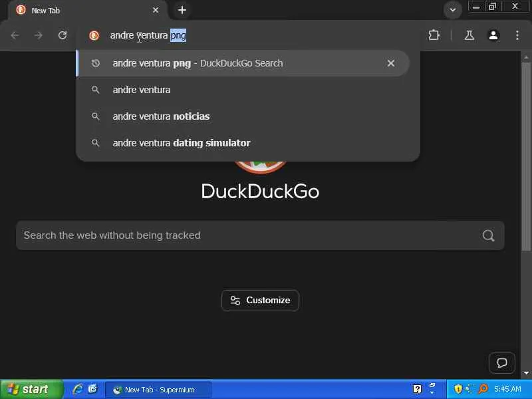The height and width of the screenshot is (399, 532).
Task: Choose 'andre ventura noticias' suggestion
Action: pos(243,116)
